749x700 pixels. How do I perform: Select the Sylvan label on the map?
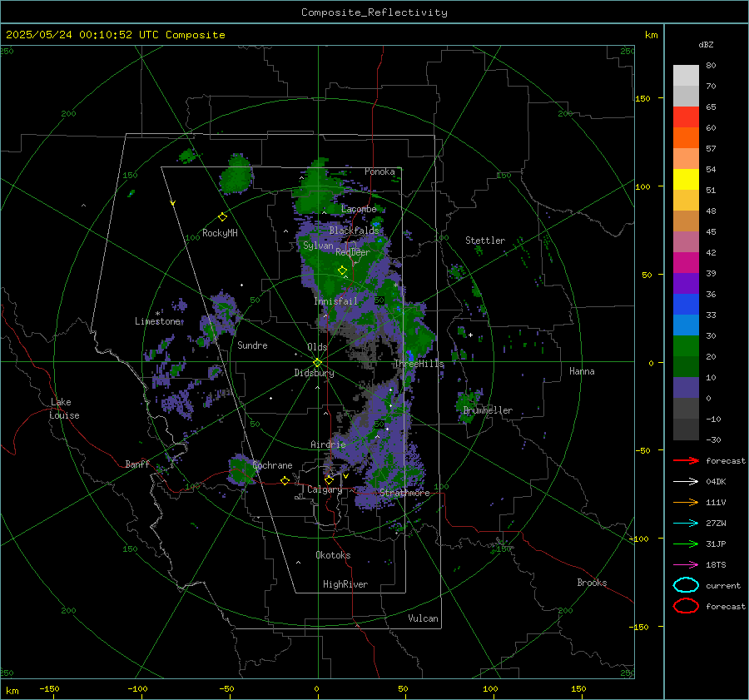tap(318, 246)
